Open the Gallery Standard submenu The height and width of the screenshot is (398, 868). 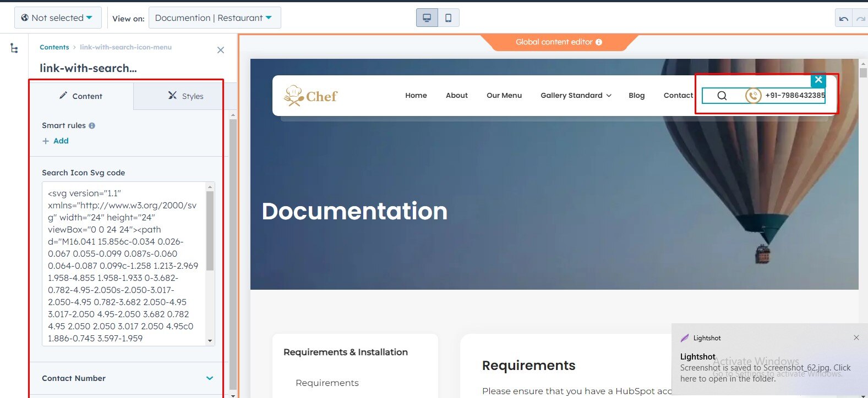(576, 96)
